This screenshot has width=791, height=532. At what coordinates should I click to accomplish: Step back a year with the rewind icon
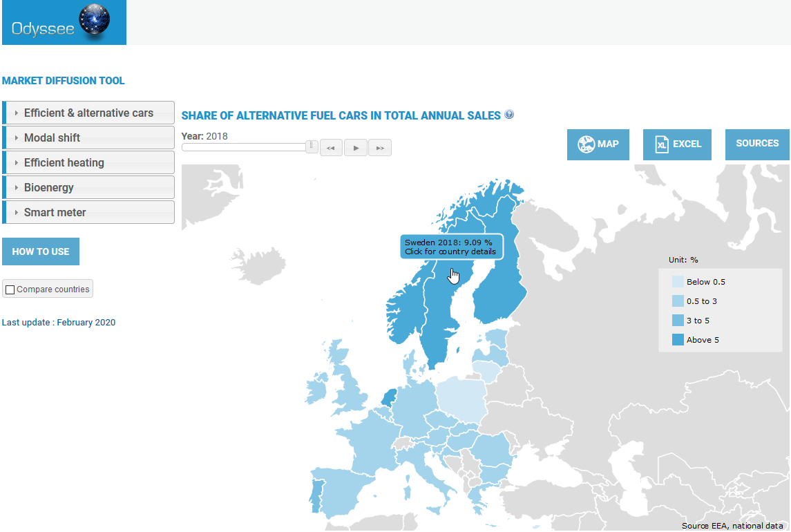[x=331, y=147]
